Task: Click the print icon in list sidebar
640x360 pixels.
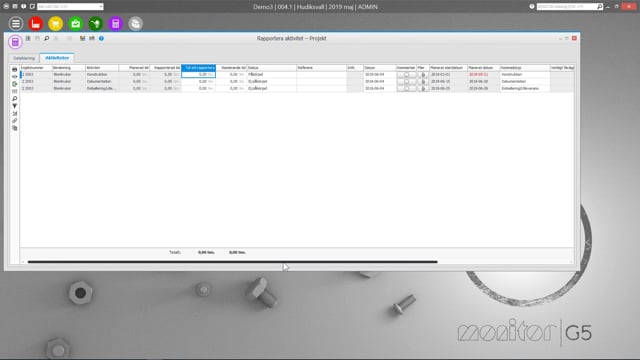Action: 15,69
